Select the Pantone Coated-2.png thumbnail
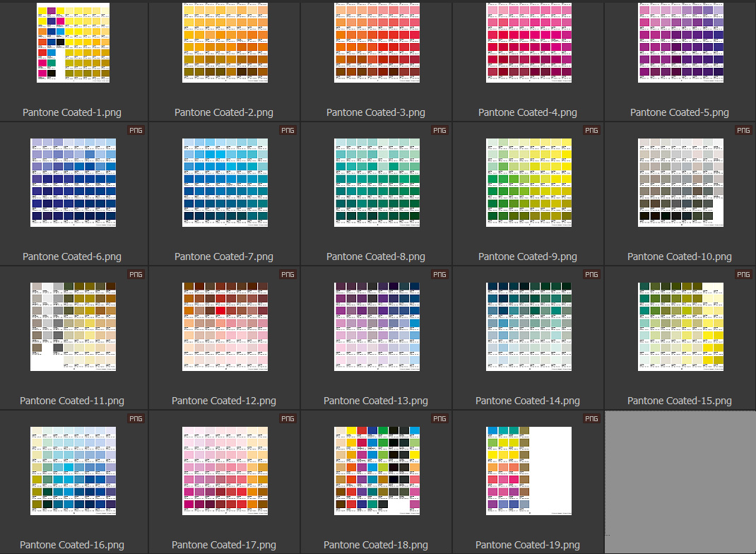Viewport: 756px width, 554px height. pos(225,42)
